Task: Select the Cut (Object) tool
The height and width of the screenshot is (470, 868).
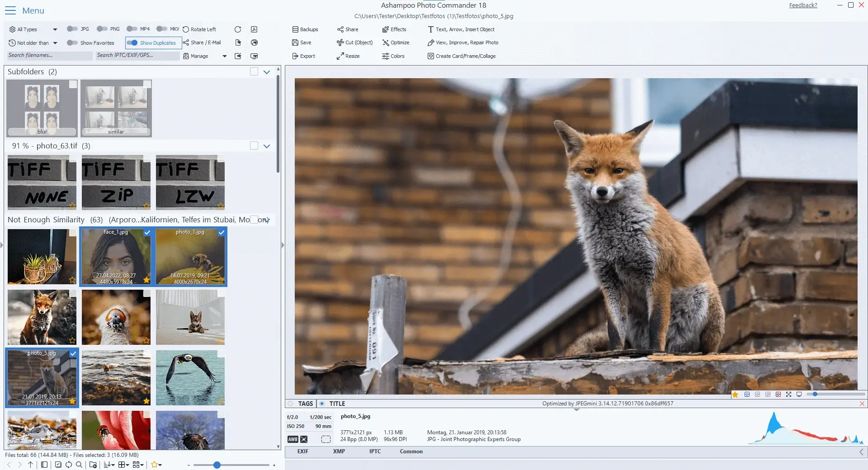Action: (354, 42)
